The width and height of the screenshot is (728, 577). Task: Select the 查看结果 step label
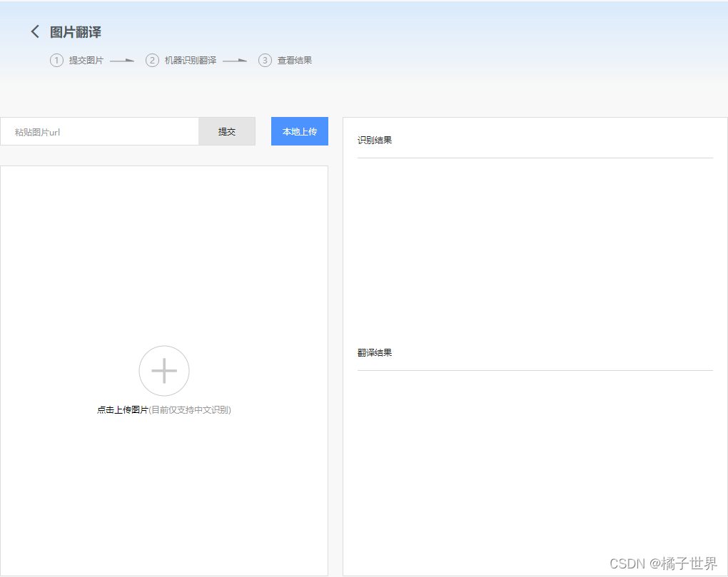(x=295, y=60)
